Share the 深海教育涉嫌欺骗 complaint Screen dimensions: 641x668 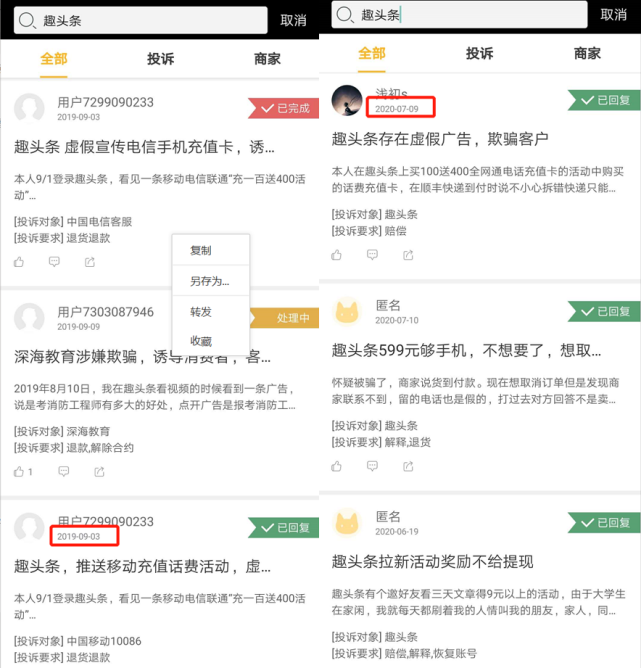click(x=99, y=472)
